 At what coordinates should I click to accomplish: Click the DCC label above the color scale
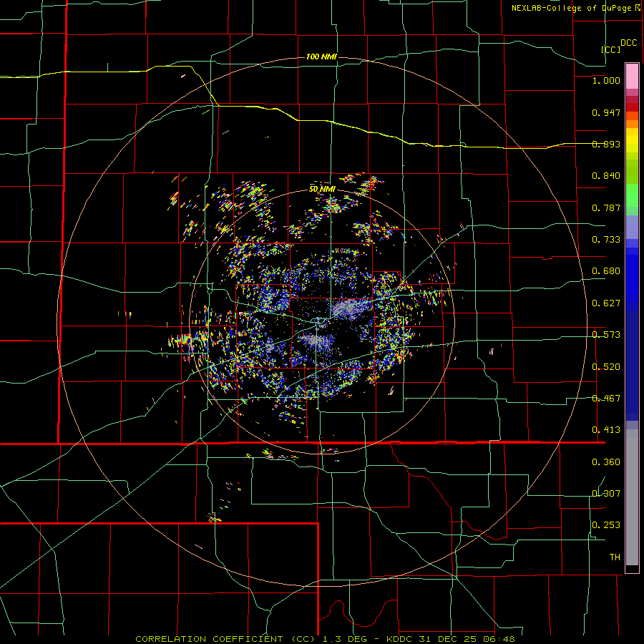(x=629, y=43)
